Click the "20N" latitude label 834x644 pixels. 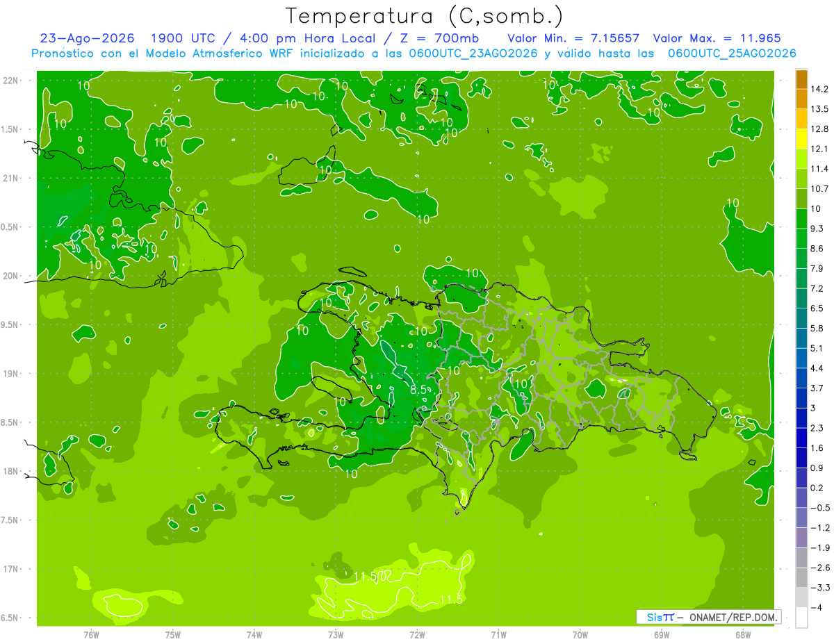pyautogui.click(x=12, y=276)
